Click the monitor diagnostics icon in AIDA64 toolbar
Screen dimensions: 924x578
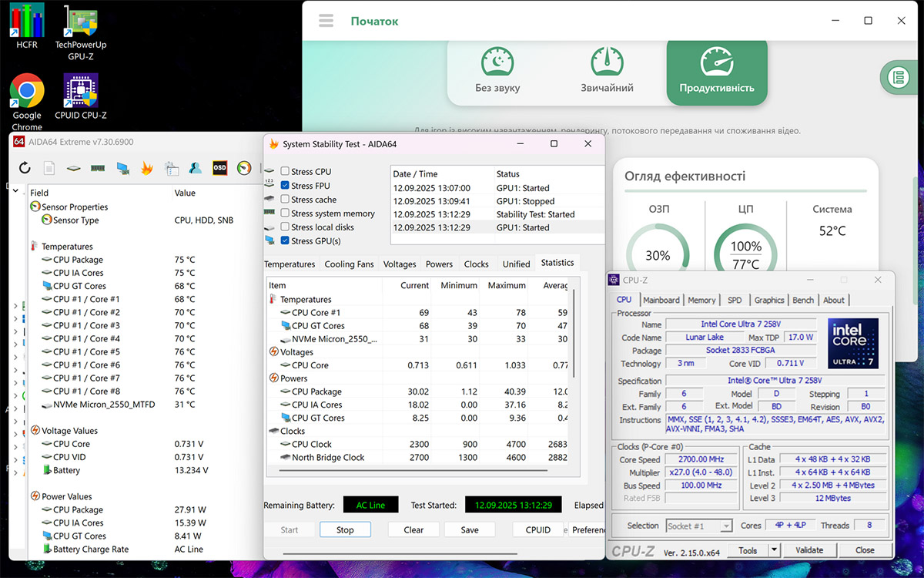coord(122,168)
